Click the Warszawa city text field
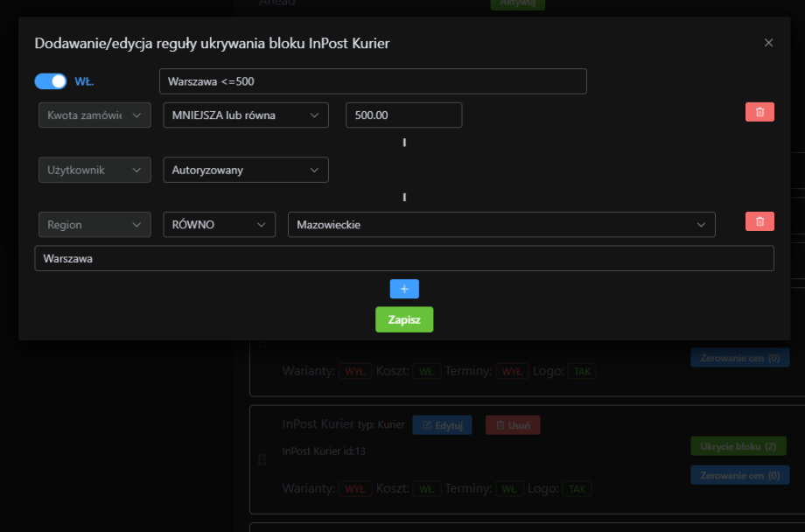Screen dimensions: 805x532 (404, 259)
